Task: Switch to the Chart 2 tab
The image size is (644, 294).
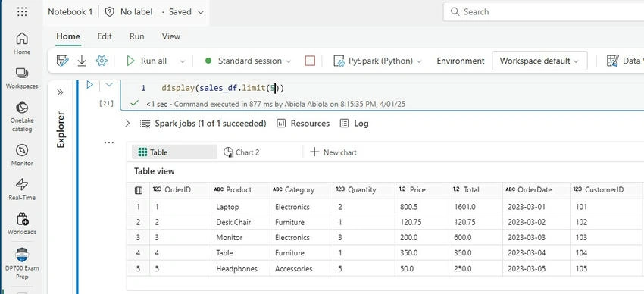Action: click(x=242, y=152)
